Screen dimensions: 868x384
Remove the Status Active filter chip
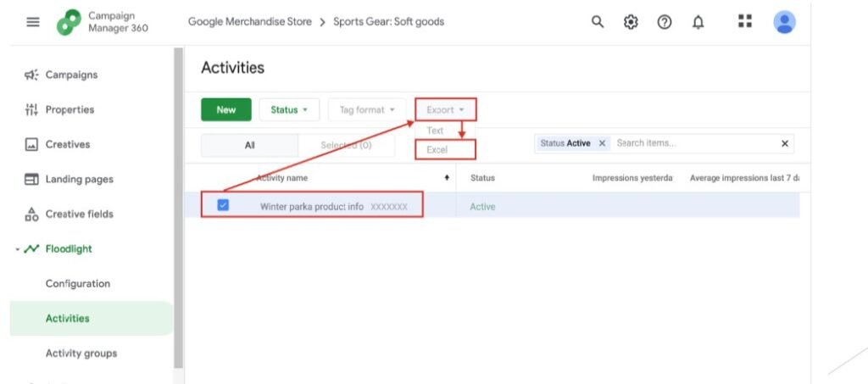pyautogui.click(x=603, y=143)
